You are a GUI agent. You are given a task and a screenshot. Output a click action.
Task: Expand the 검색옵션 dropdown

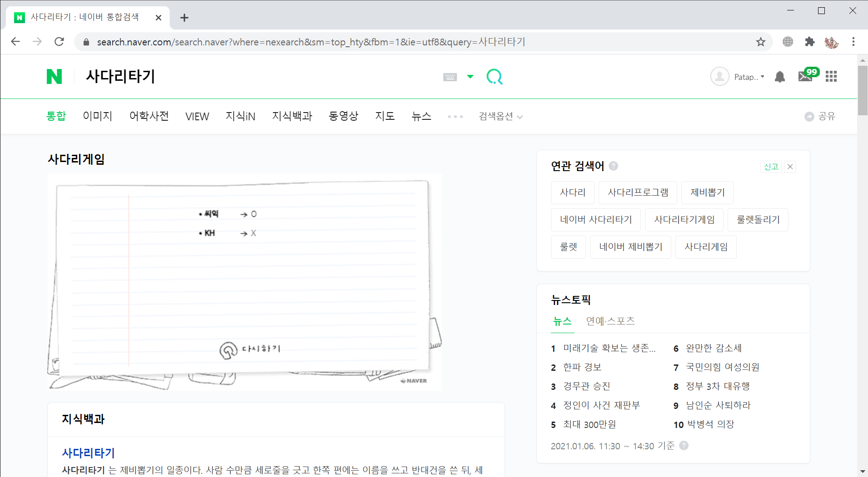501,117
